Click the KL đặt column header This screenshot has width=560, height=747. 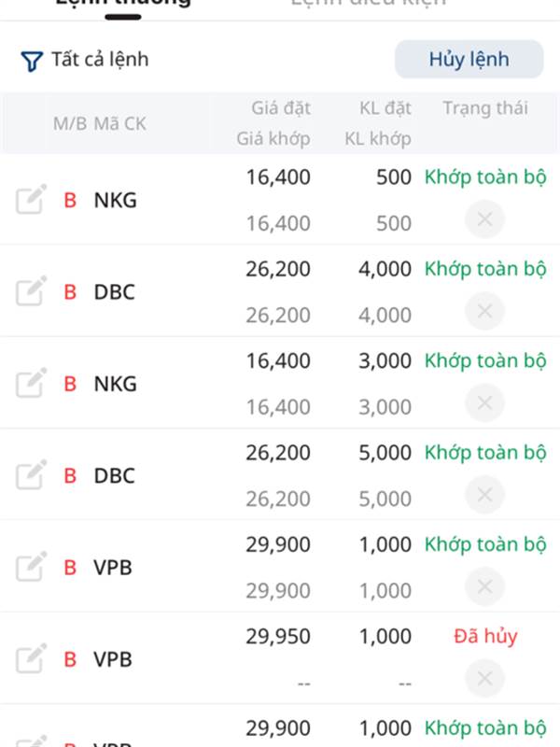[x=385, y=107]
